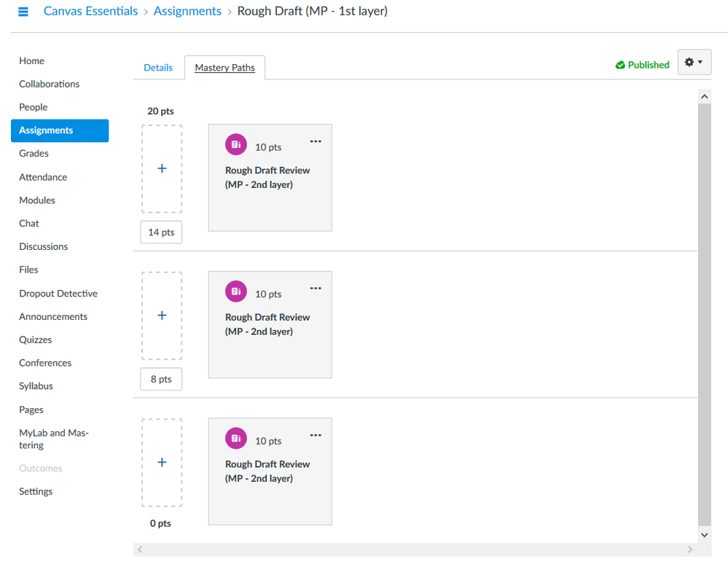728x569 pixels.
Task: Open the gear settings dropdown
Action: [694, 63]
